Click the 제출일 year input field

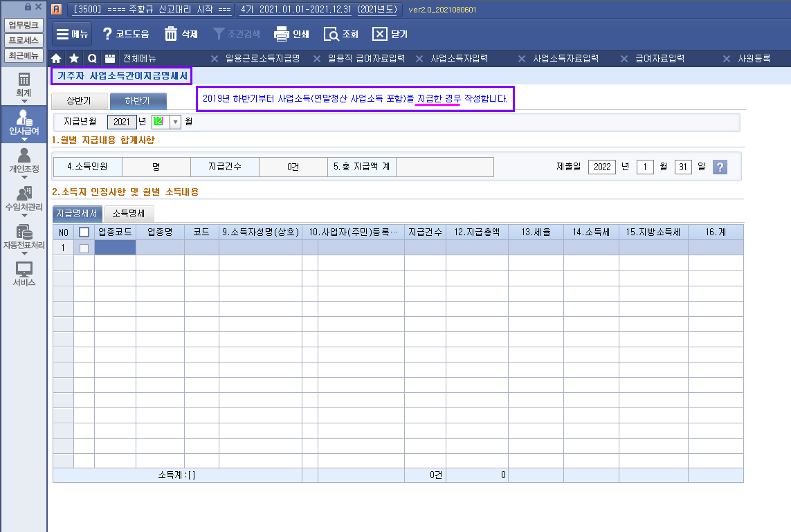(x=601, y=167)
